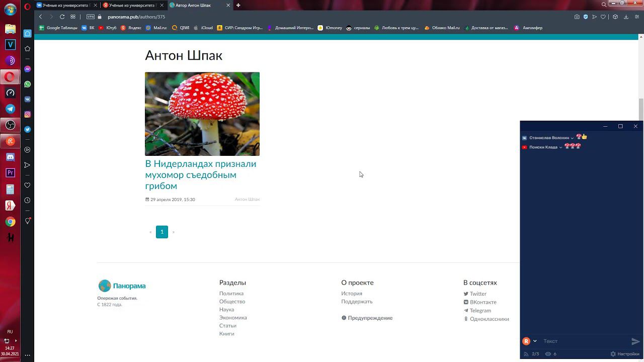
Task: Open the My Flow send icon in toolbar
Action: point(594,17)
